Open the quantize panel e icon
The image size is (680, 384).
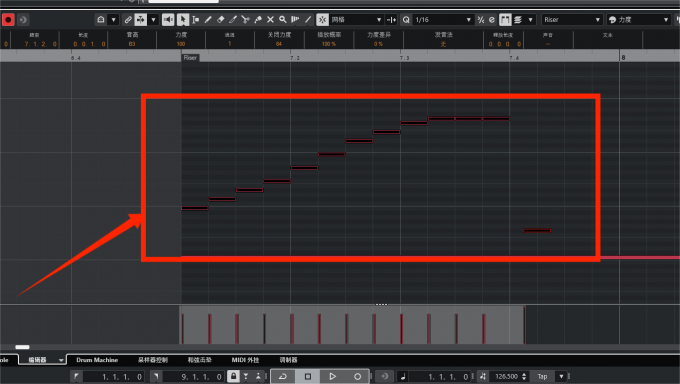pos(492,20)
